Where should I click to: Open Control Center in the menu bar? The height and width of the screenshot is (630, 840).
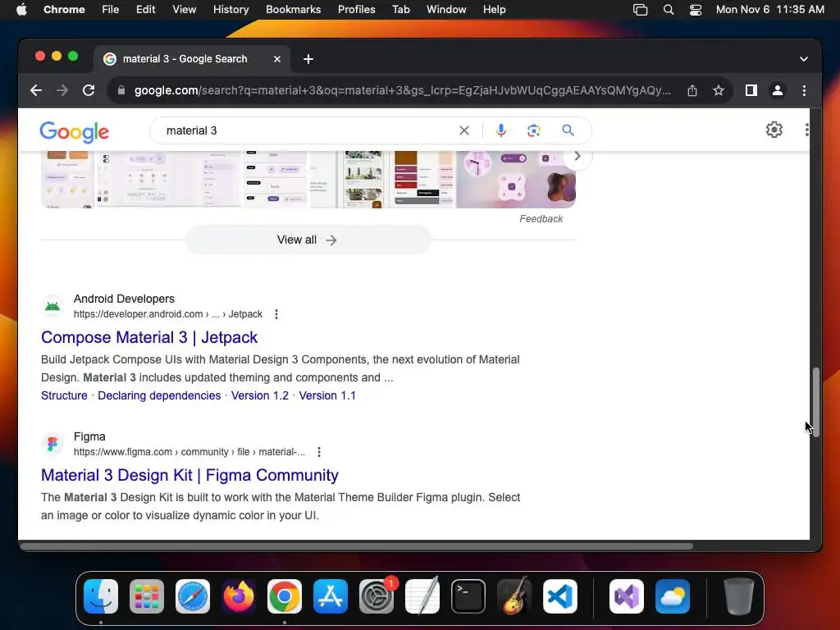[x=696, y=10]
